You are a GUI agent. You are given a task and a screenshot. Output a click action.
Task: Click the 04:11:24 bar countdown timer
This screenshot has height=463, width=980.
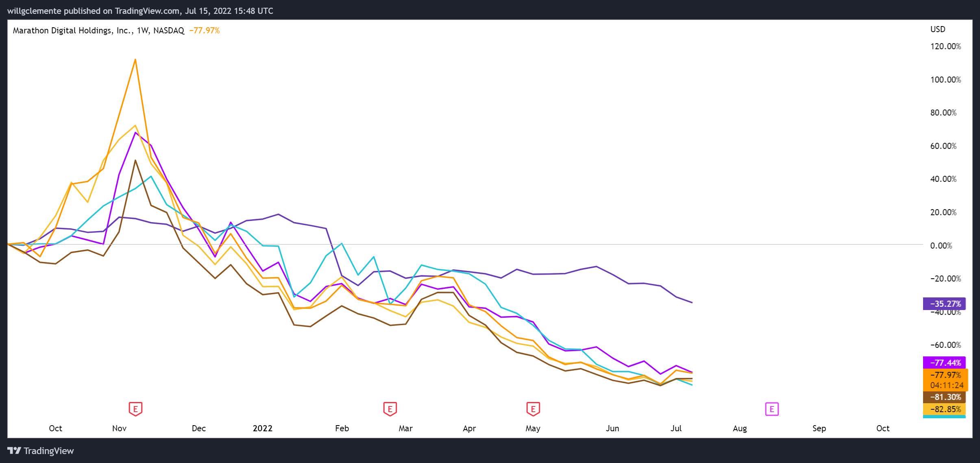(947, 385)
